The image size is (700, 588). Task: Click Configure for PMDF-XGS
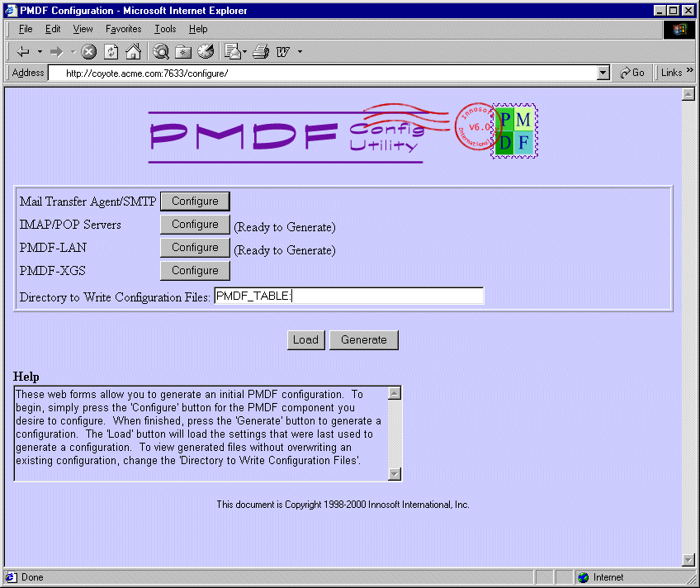pyautogui.click(x=195, y=271)
